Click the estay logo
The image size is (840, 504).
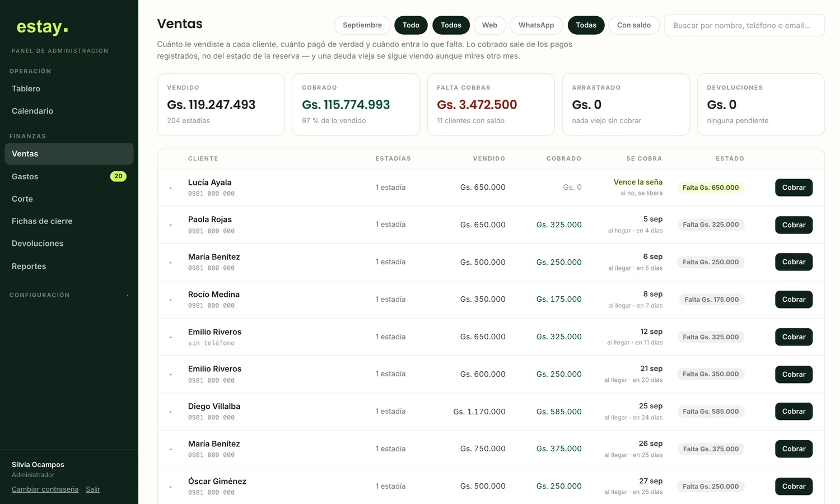pos(42,26)
